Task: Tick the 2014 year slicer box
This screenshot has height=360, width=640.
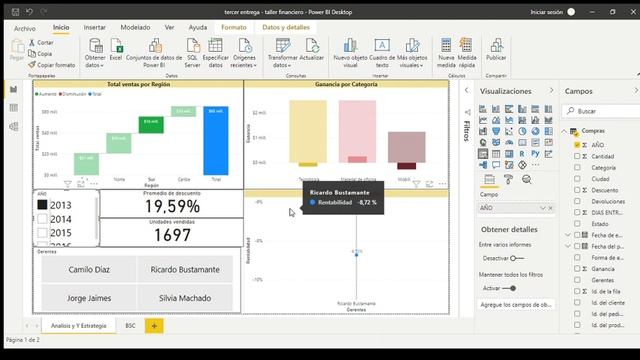Action: pyautogui.click(x=42, y=219)
